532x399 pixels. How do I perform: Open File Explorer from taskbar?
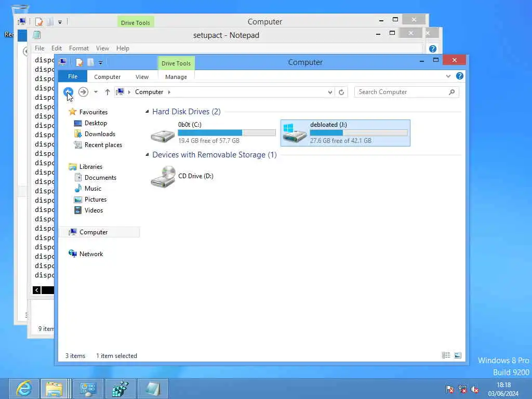coord(54,389)
